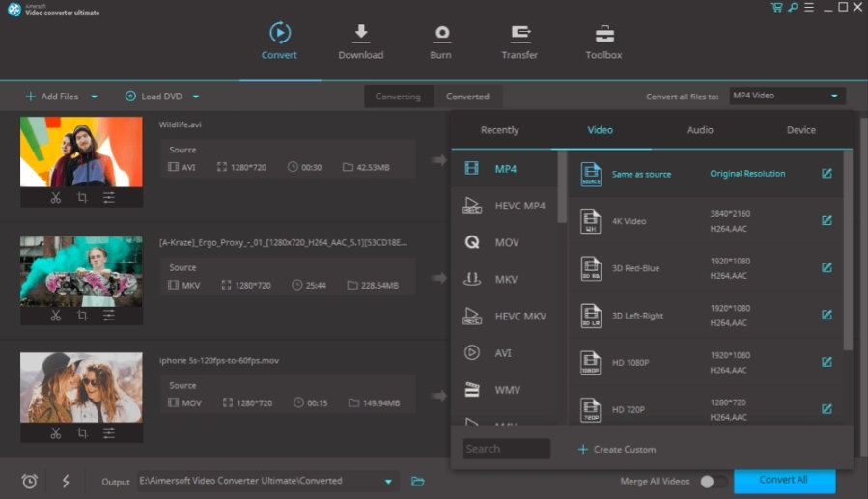The width and height of the screenshot is (868, 499).
Task: Open effects settings icon under Ergo Proxy thumbnail
Action: tap(109, 315)
